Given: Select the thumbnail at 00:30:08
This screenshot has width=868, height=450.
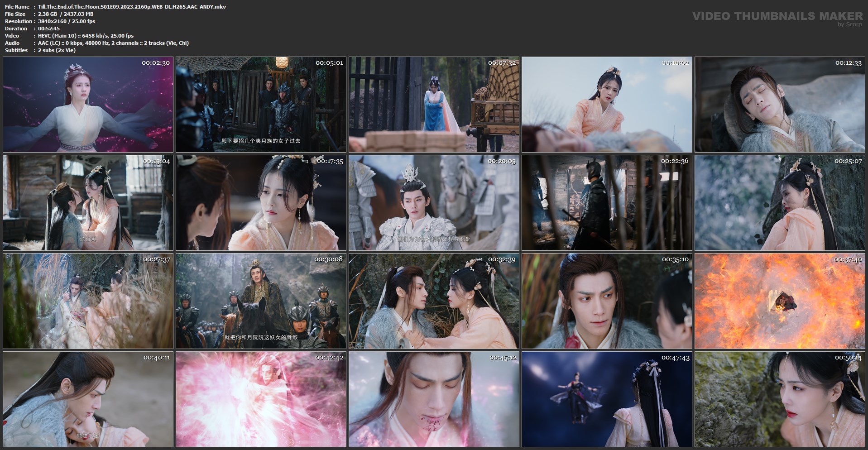Looking at the screenshot, I should (261, 301).
